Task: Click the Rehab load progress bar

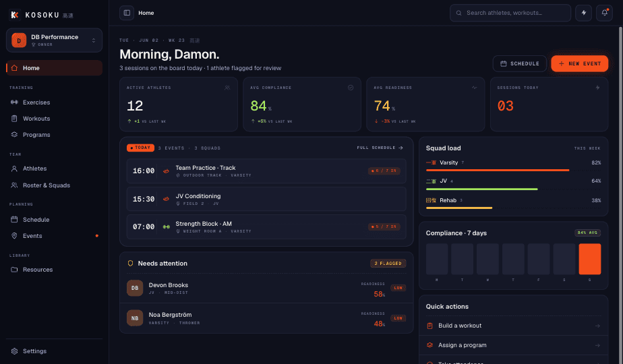Action: [513, 208]
